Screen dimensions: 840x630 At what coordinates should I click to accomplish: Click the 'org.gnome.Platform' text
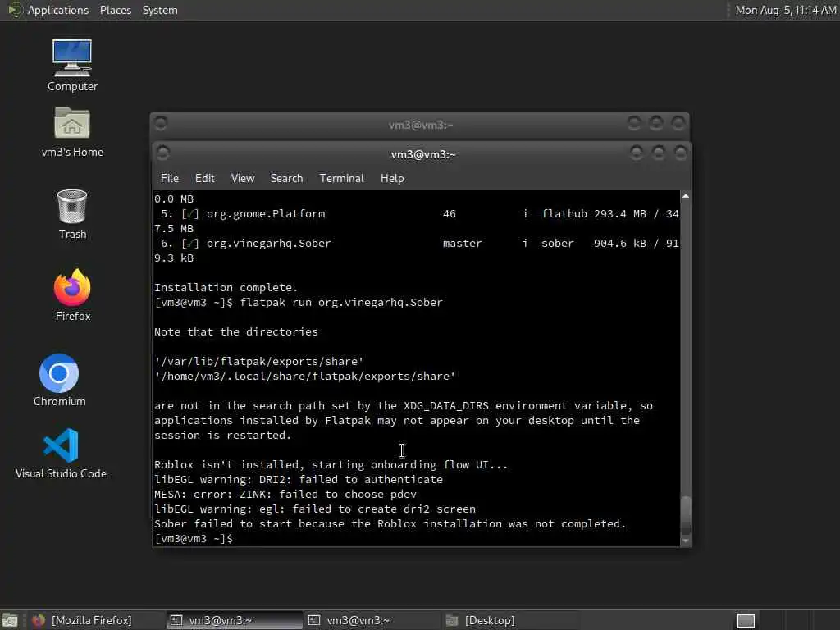266,214
